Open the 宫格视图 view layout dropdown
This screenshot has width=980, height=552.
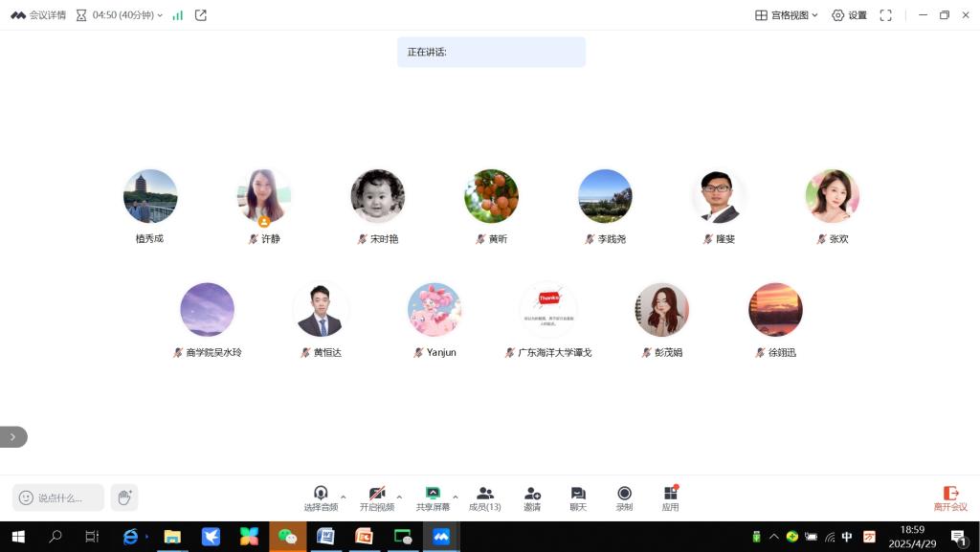coord(787,15)
